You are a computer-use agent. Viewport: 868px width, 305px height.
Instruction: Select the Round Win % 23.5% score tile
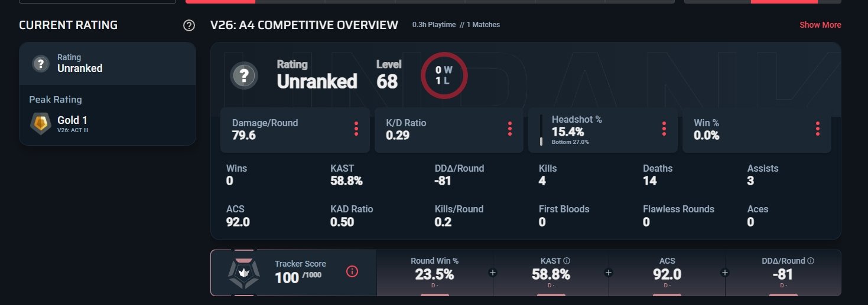434,273
